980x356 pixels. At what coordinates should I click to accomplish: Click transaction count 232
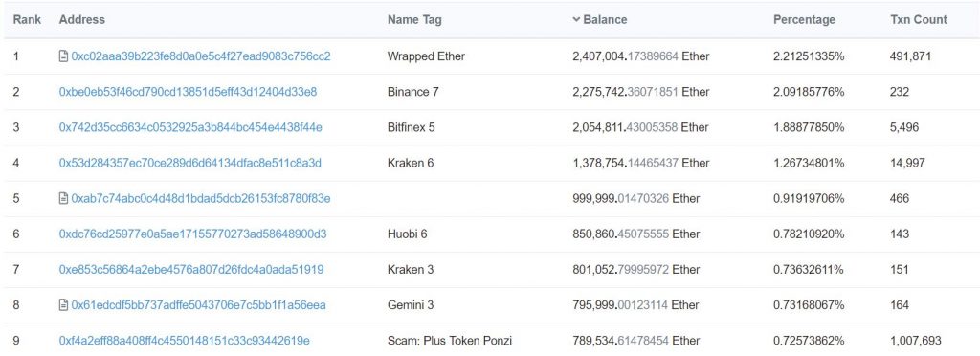900,92
